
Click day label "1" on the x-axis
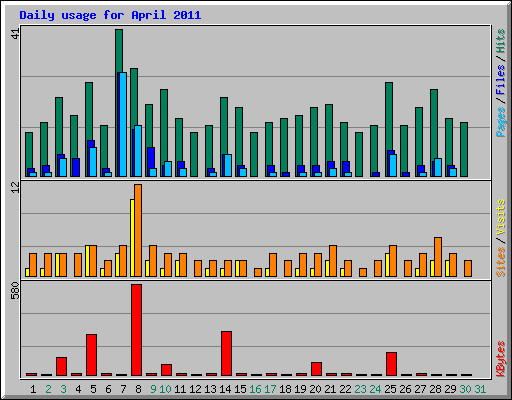(33, 389)
